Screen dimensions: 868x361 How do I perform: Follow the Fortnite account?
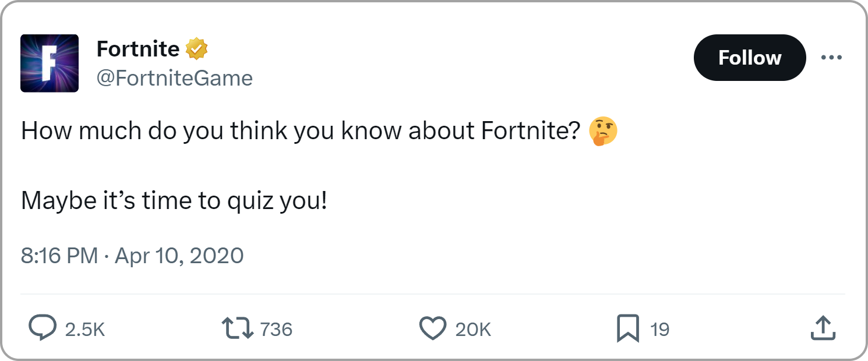[x=750, y=58]
